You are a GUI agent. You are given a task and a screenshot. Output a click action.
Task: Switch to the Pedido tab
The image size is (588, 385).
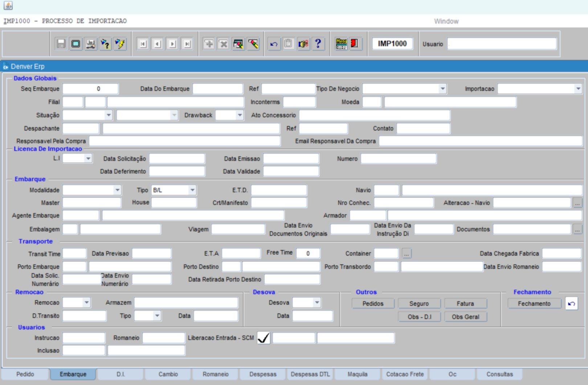25,374
